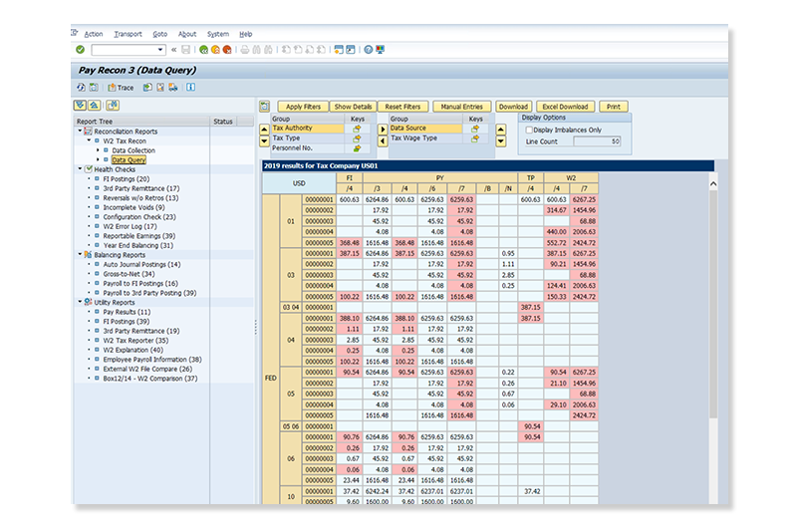797x532 pixels.
Task: Click the Keys icon for Data Source
Action: (x=475, y=129)
